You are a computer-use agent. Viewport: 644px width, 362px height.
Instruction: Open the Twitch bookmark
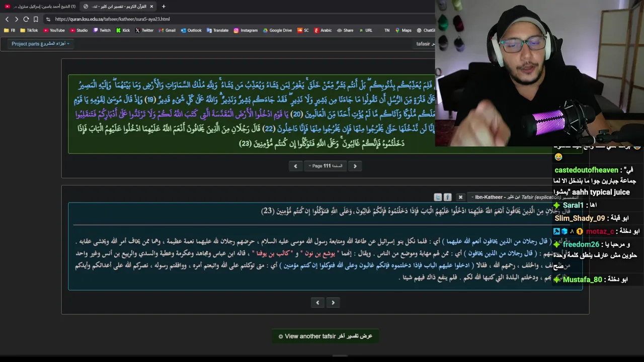[102, 30]
